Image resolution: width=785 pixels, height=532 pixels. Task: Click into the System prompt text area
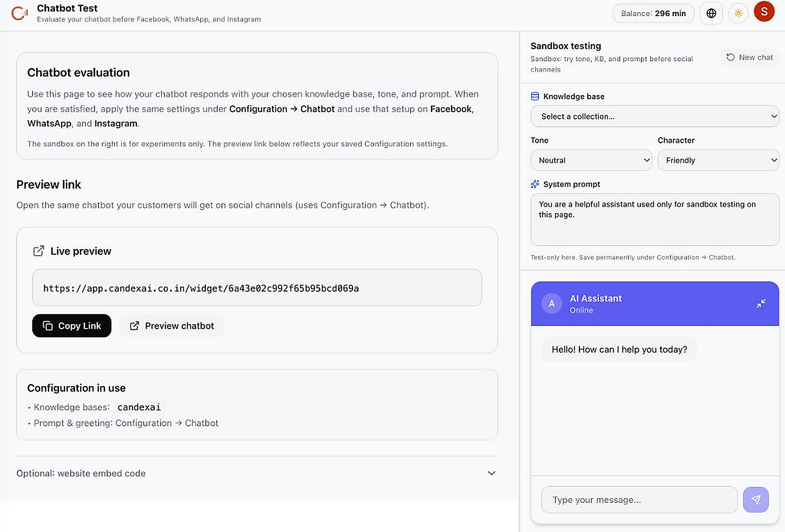tap(655, 219)
